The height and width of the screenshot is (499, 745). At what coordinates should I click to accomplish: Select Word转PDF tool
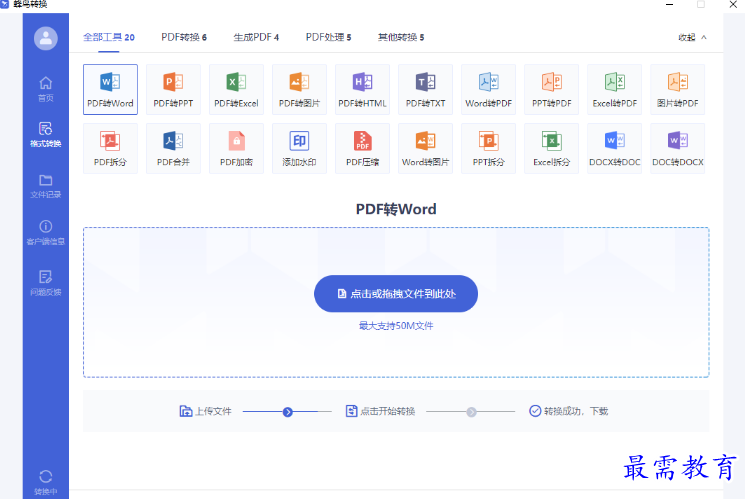488,89
